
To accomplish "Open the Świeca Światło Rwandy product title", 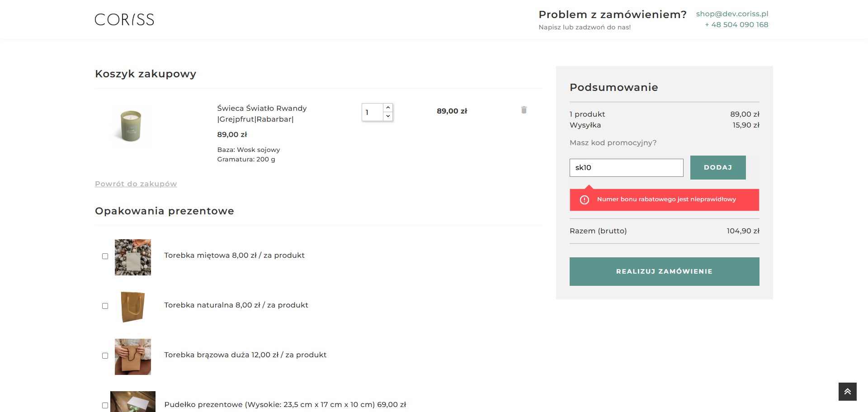I will coord(262,114).
